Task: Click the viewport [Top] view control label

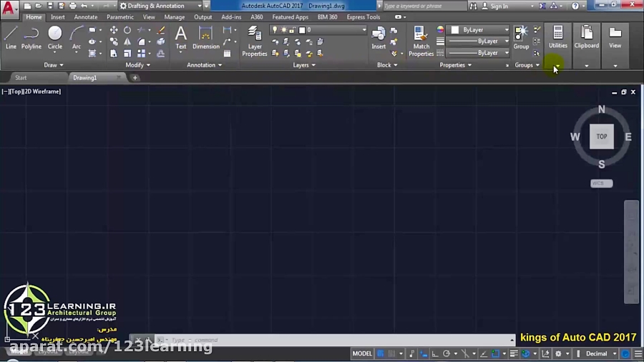Action: tap(16, 92)
